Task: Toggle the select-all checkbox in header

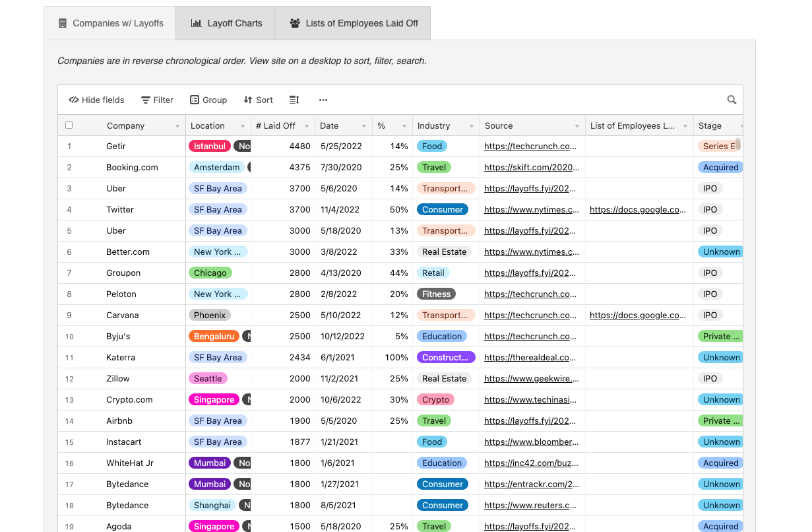Action: (69, 125)
